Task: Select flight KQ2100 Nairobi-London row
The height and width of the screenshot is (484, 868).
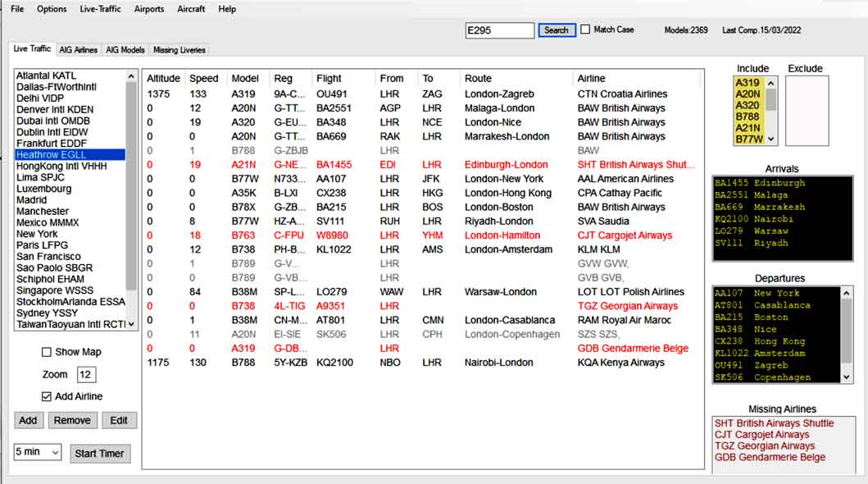Action: point(422,363)
